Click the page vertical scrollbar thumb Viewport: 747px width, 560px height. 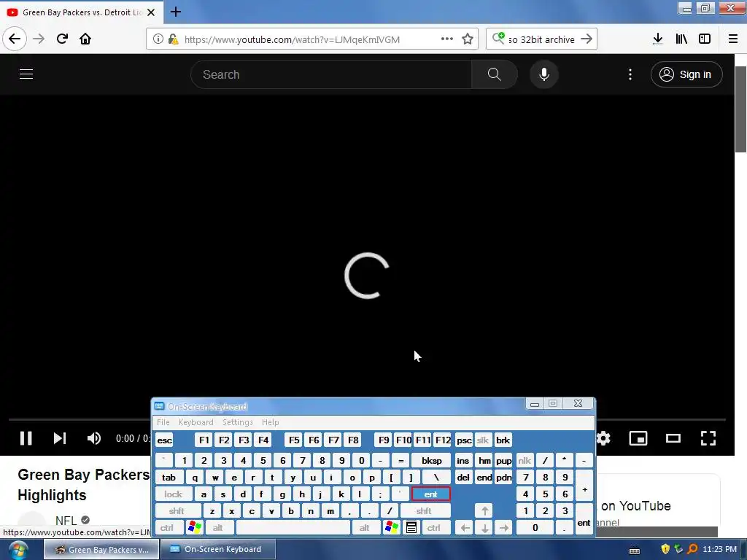point(741,109)
